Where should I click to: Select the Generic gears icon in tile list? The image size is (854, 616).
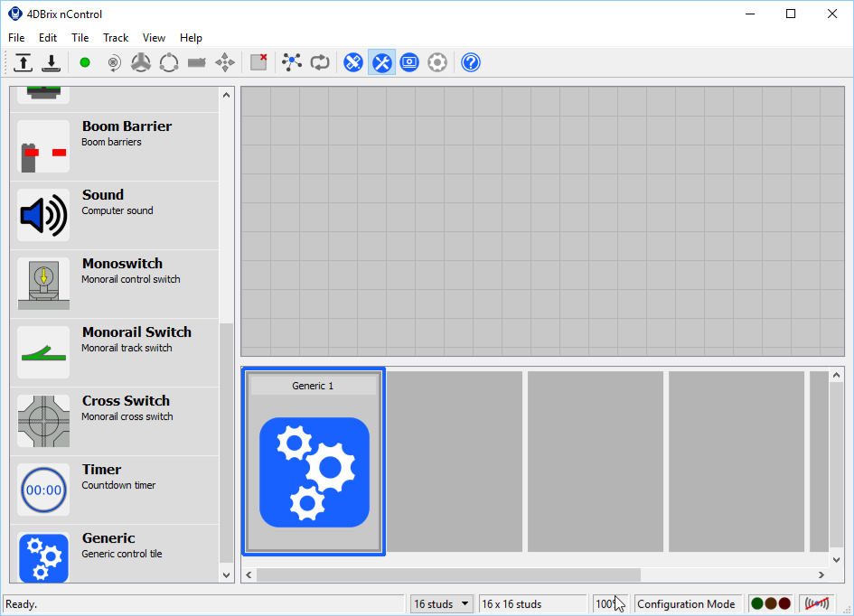click(43, 557)
